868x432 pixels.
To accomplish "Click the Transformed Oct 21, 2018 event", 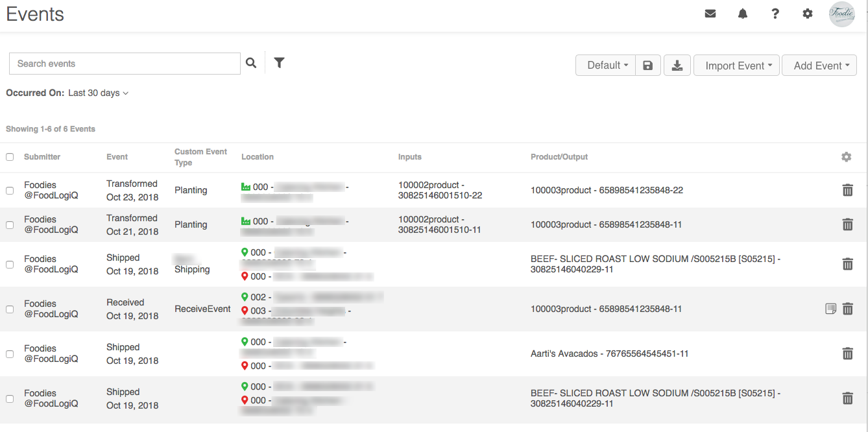I will 132,224.
